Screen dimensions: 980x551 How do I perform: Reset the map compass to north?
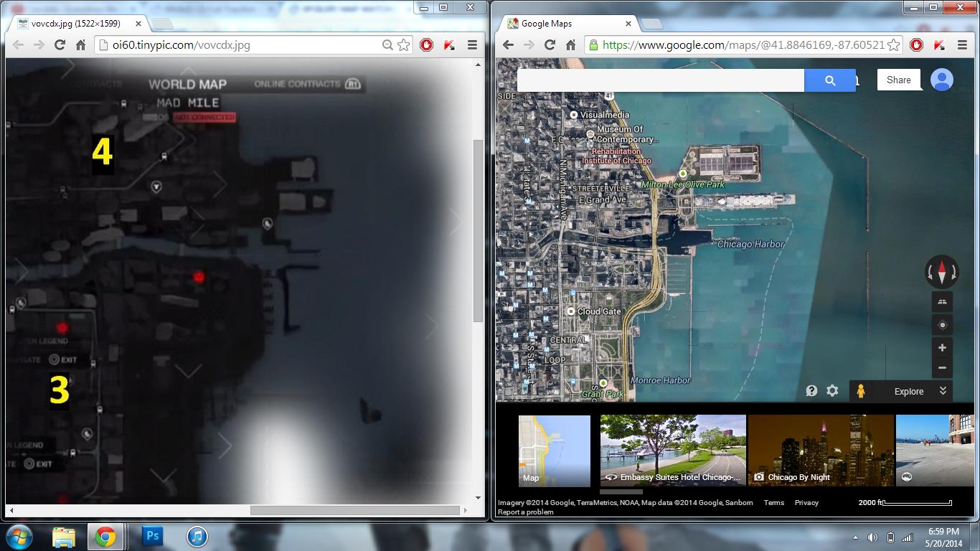[942, 272]
